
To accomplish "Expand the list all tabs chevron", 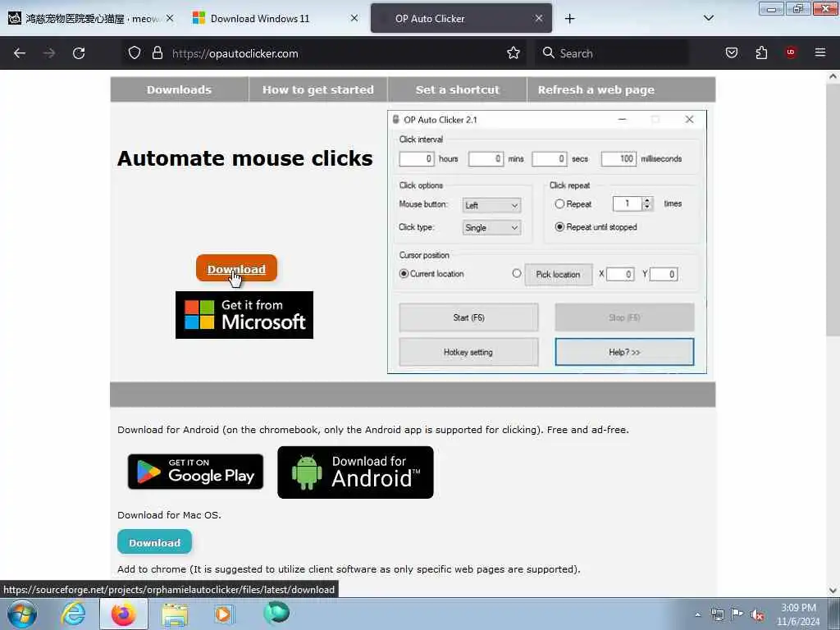I will pos(708,18).
